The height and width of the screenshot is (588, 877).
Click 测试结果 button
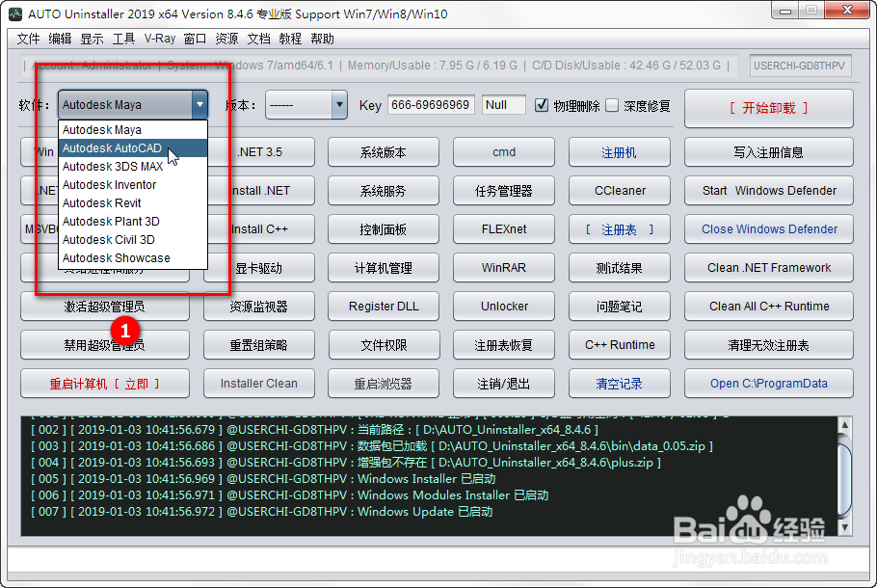click(x=619, y=268)
